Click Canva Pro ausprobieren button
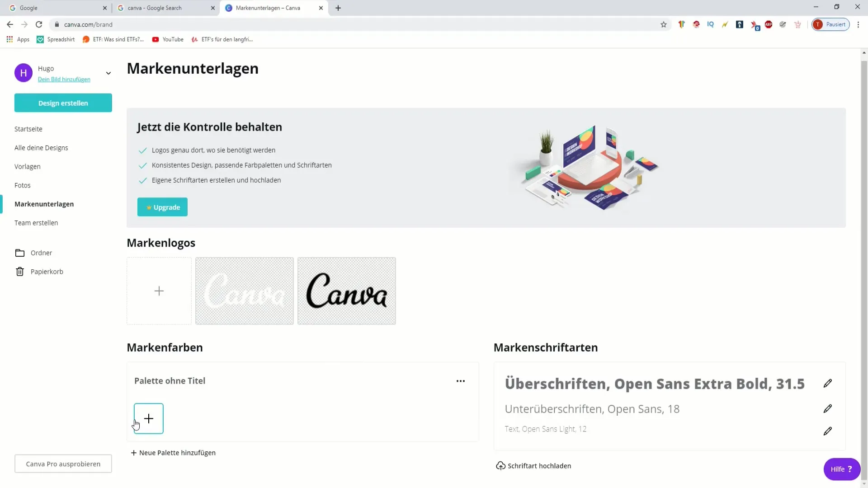The height and width of the screenshot is (488, 868). click(x=63, y=464)
